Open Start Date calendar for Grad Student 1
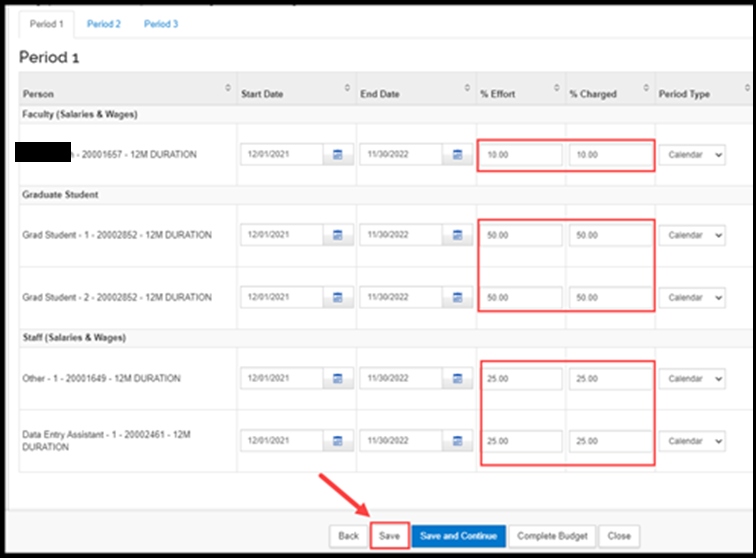Image resolution: width=756 pixels, height=558 pixels. click(337, 235)
